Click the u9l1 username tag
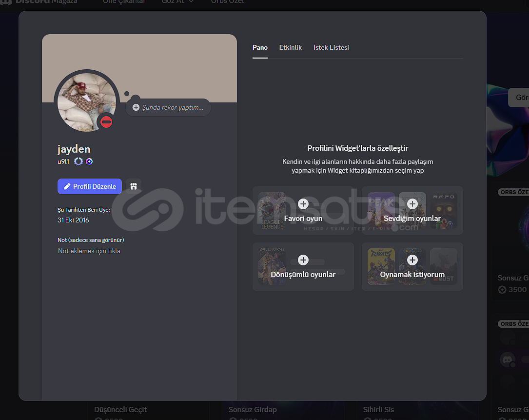The image size is (529, 420). tap(63, 161)
